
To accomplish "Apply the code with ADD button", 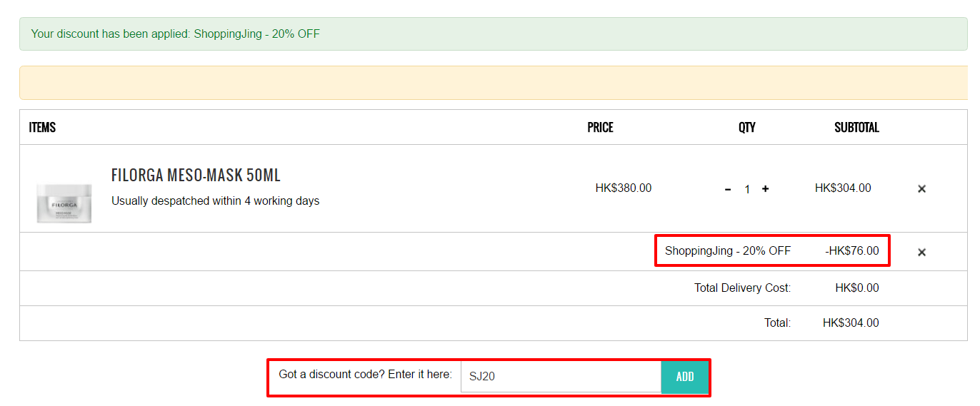I will click(685, 377).
